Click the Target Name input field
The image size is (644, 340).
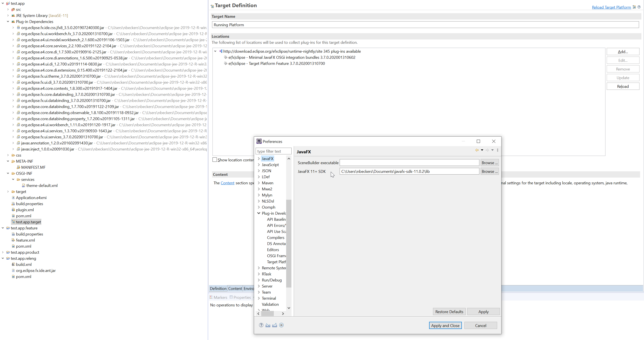(x=425, y=25)
